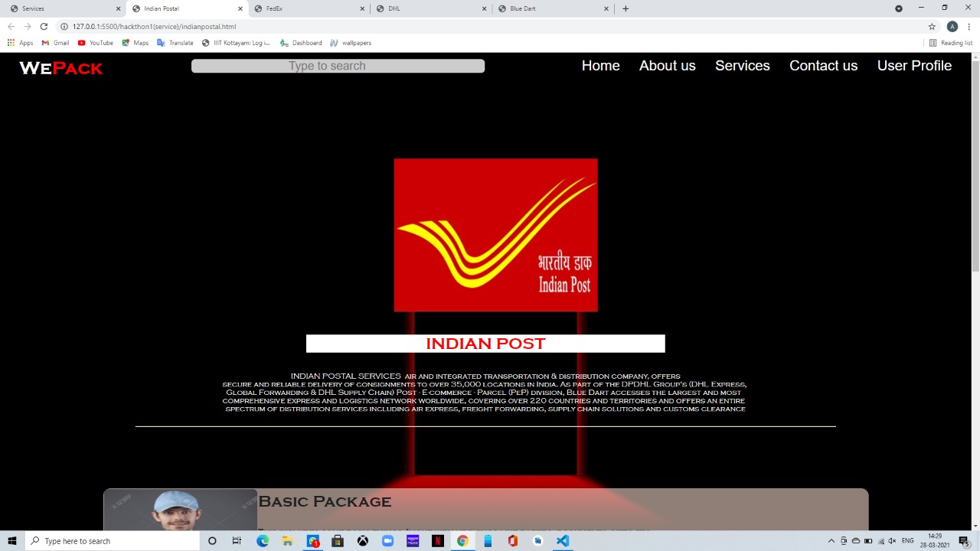Open the Chrome three-dot menu
980x551 pixels.
(x=969, y=26)
